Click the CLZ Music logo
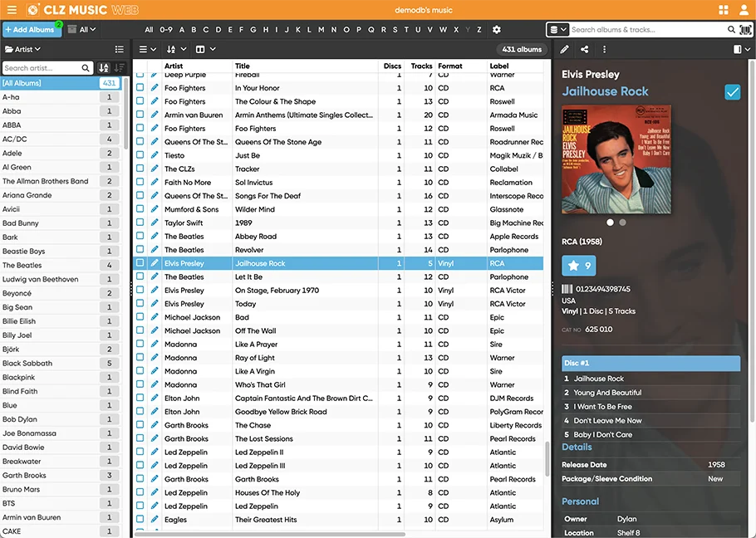The width and height of the screenshot is (756, 538). coord(82,10)
